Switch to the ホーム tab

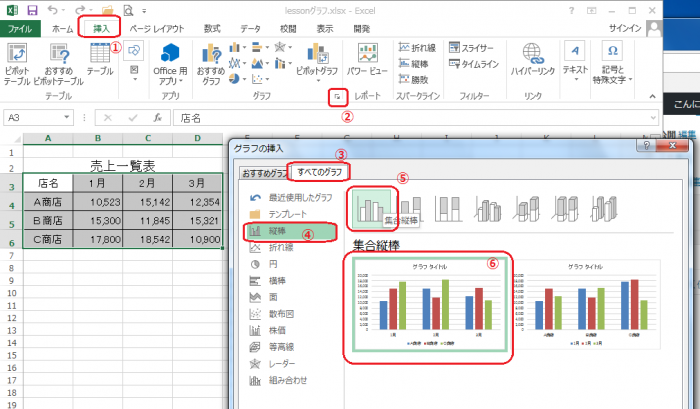coord(62,29)
